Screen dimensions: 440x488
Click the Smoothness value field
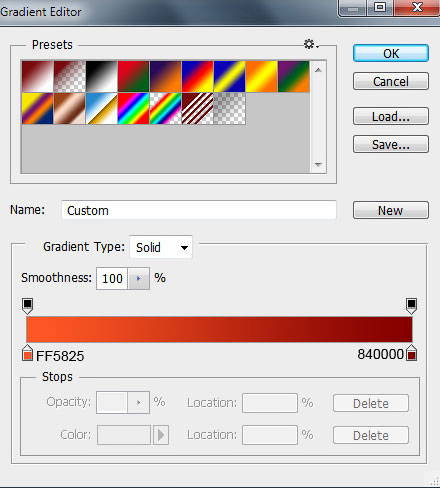112,278
